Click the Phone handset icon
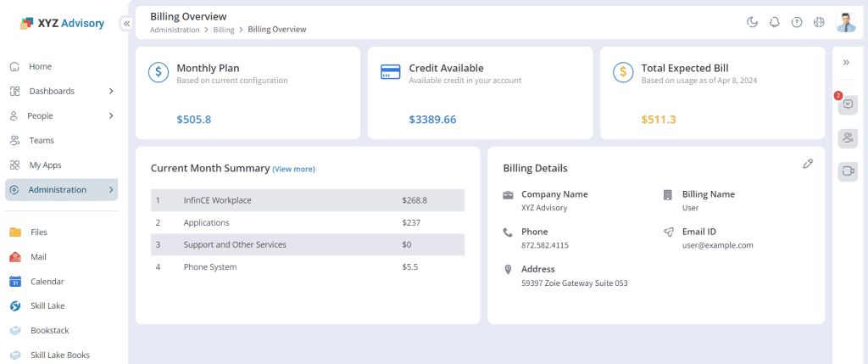Image resolution: width=868 pixels, height=364 pixels. tap(508, 232)
